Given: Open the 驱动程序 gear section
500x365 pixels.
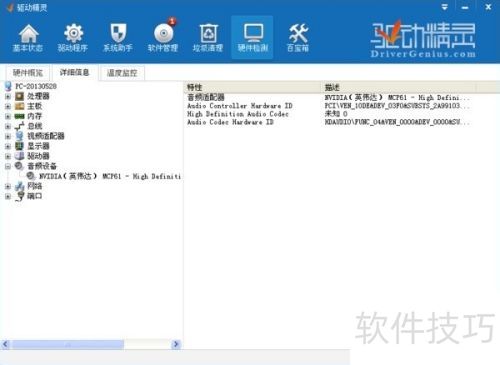Looking at the screenshot, I should (x=73, y=38).
